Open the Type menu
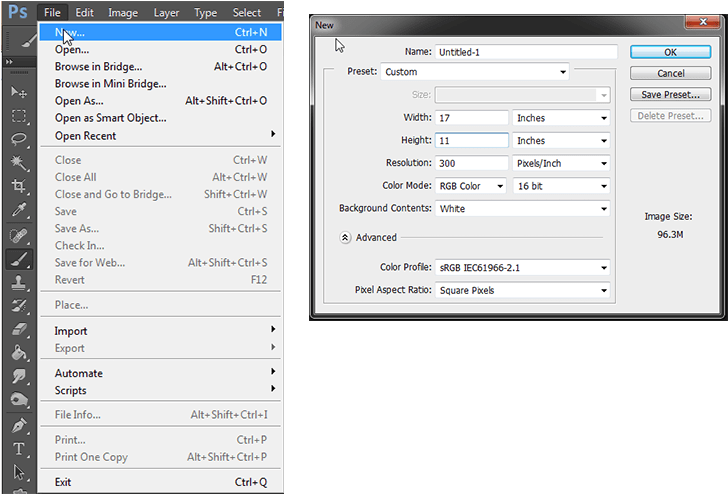The width and height of the screenshot is (728, 494). coord(205,13)
